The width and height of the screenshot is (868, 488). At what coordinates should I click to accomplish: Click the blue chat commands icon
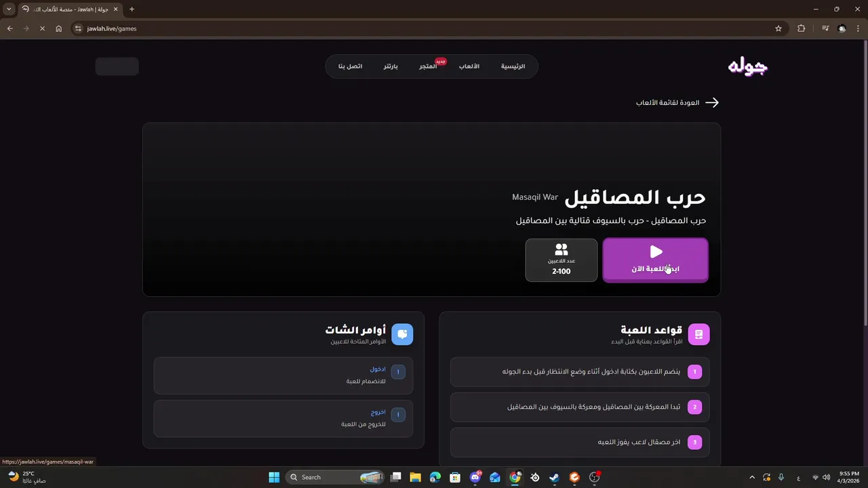[x=402, y=334]
